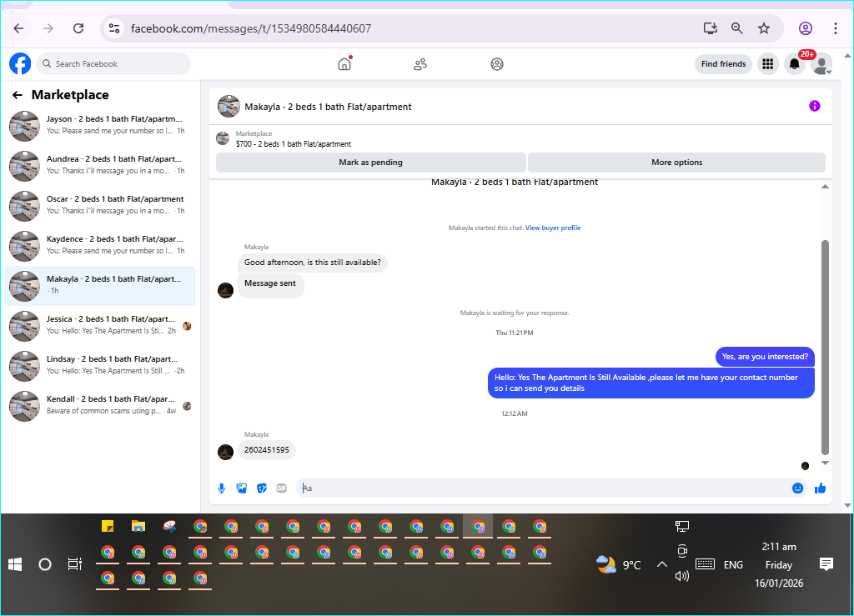This screenshot has width=854, height=616.
Task: Open the GIF picker icon
Action: [x=282, y=488]
